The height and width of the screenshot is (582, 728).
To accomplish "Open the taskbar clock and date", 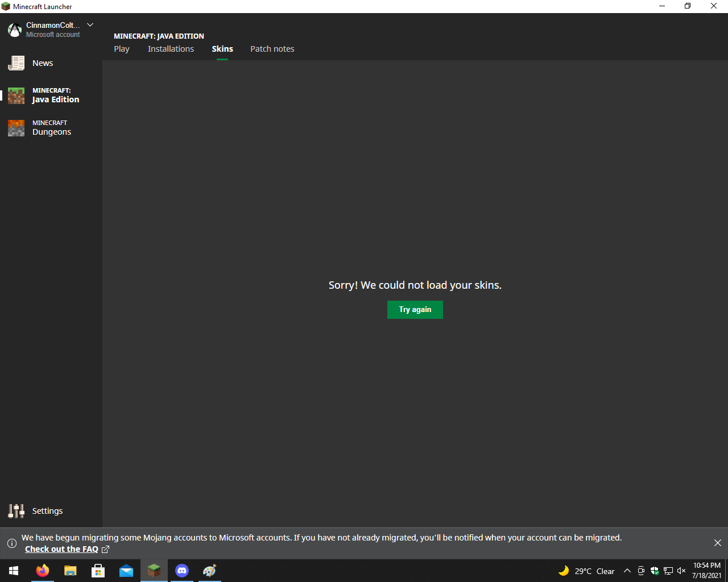I will pyautogui.click(x=707, y=571).
